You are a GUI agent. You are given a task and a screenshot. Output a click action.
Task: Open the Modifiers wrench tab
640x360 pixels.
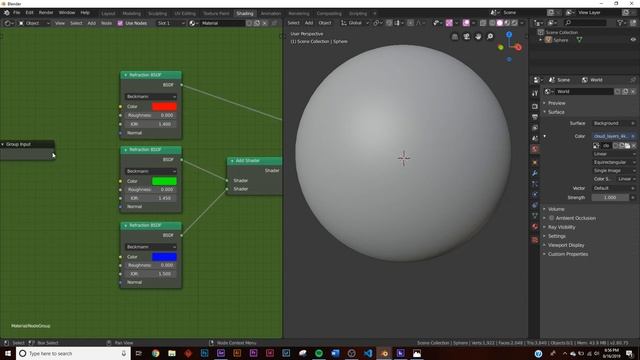coord(535,173)
